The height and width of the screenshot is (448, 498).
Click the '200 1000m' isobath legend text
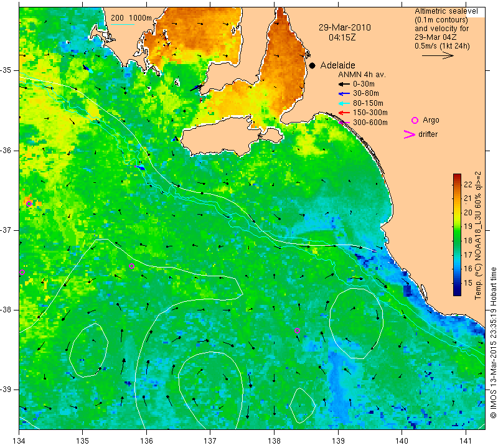tap(131, 18)
